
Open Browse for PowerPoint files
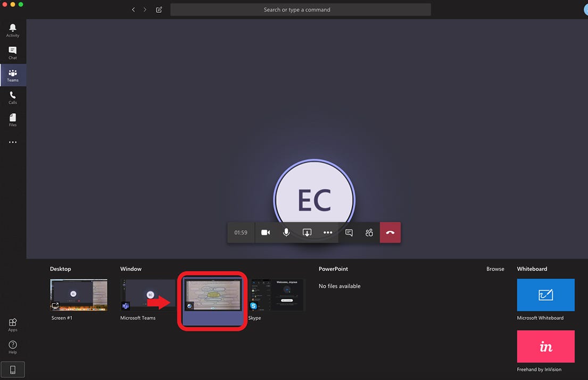[495, 268]
